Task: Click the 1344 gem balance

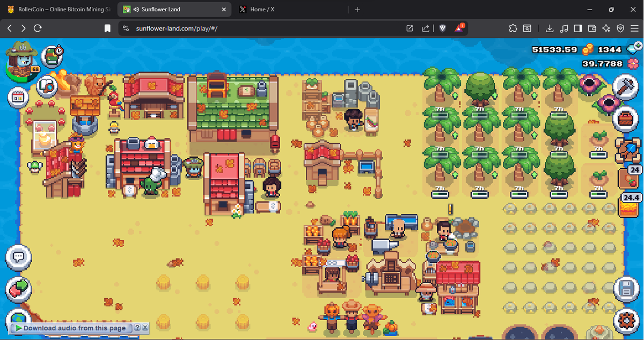Action: (610, 50)
